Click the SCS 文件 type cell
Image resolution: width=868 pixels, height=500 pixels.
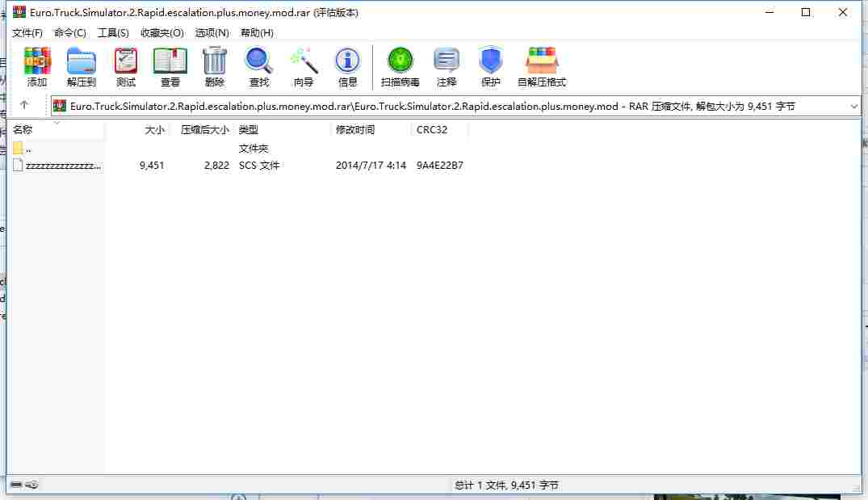258,165
